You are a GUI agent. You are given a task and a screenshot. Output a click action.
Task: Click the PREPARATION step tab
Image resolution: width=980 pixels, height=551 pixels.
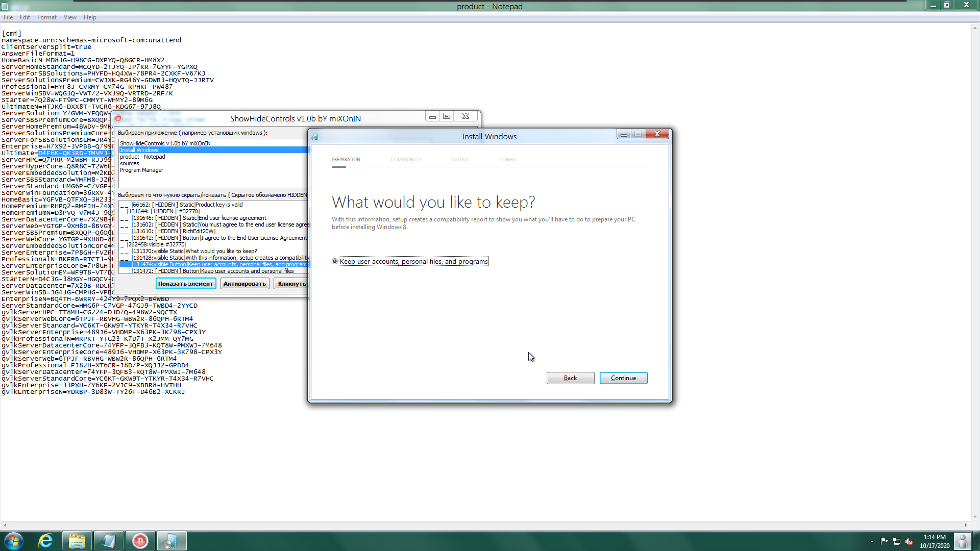pos(346,160)
